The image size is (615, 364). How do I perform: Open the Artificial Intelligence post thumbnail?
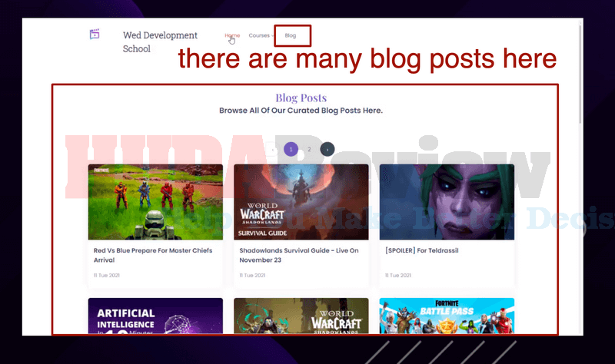point(155,316)
